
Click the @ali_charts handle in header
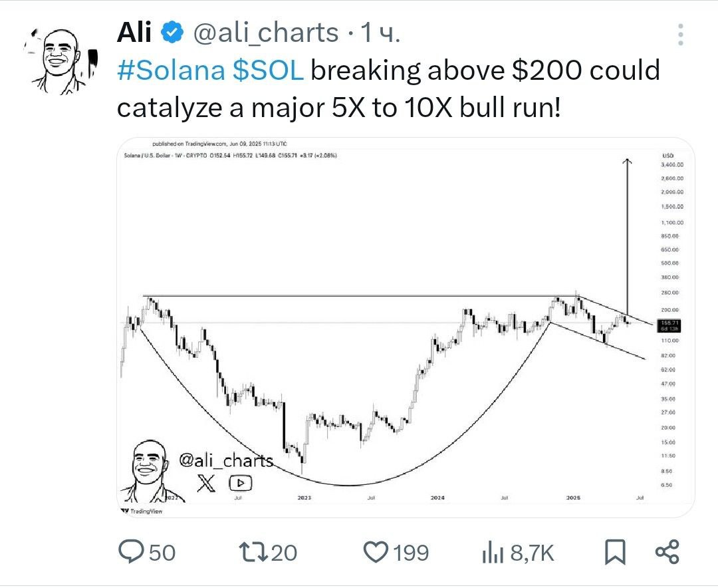(265, 33)
